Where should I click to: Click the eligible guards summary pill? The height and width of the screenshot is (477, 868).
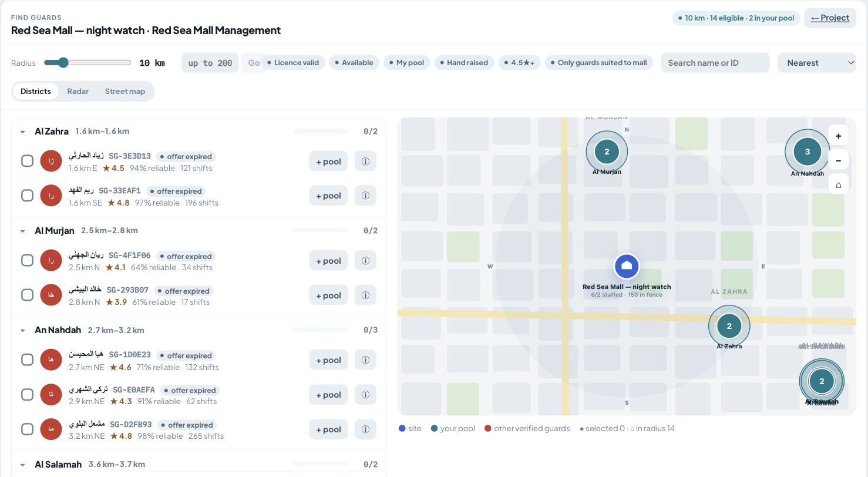(x=737, y=18)
